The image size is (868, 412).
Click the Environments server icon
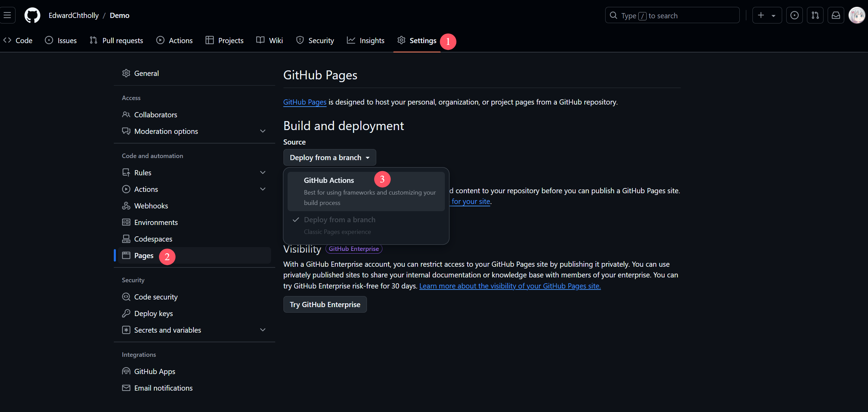tap(126, 222)
